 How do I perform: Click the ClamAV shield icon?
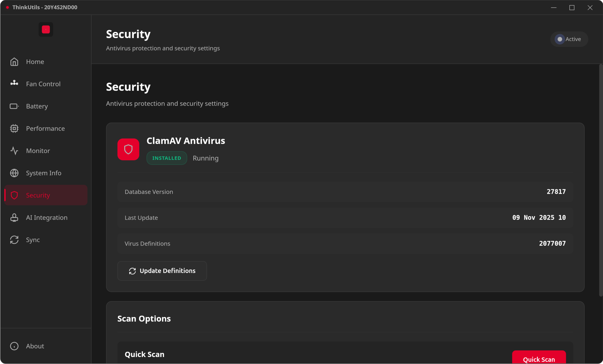coord(128,149)
